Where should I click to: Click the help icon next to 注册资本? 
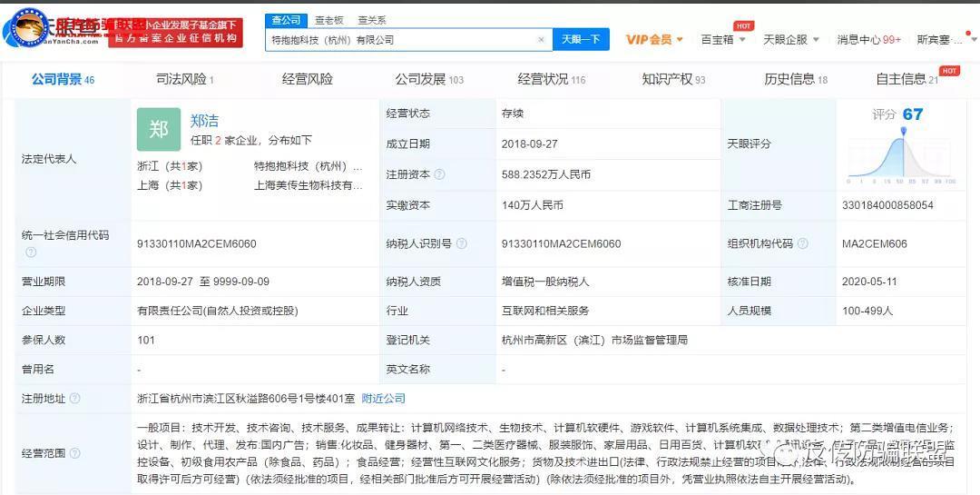(439, 174)
